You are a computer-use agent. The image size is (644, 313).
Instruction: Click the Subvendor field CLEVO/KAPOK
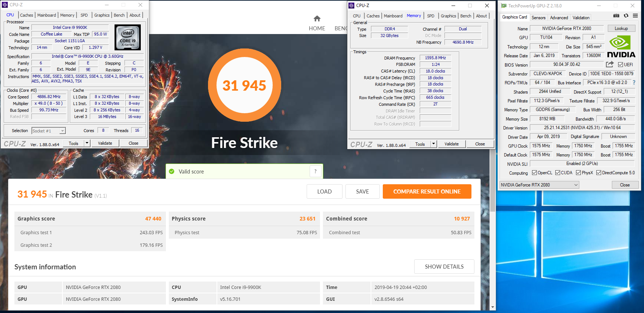tap(548, 74)
